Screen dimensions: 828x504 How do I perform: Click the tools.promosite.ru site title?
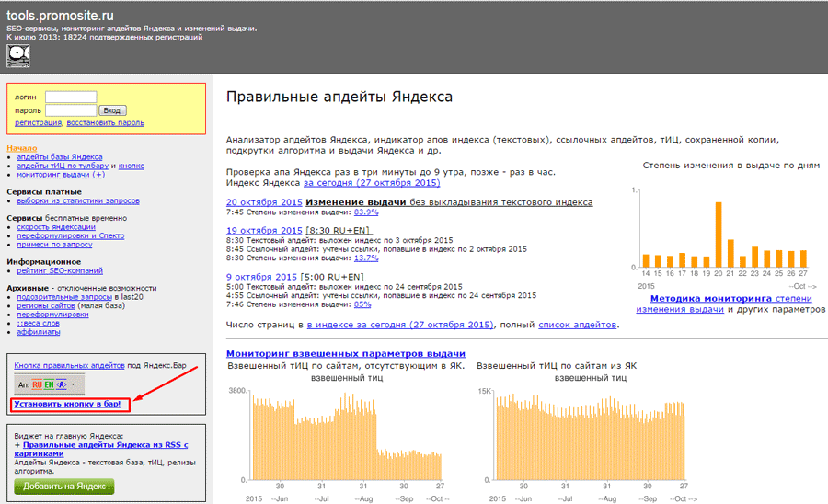(60, 16)
